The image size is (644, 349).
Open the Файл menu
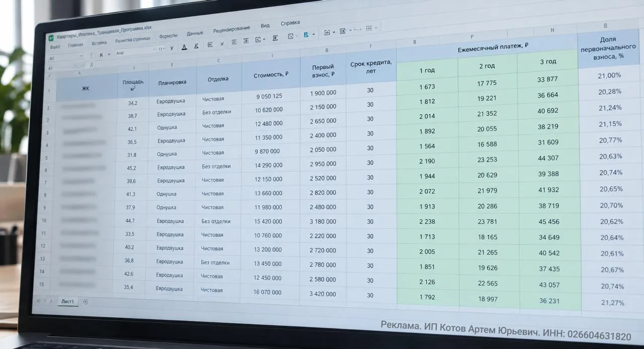point(54,47)
